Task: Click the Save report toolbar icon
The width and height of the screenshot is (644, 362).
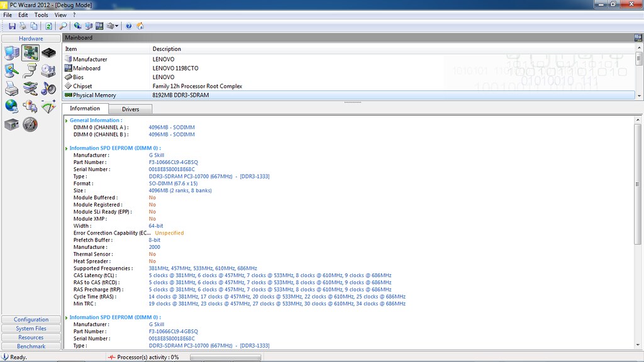Action: 12,26
